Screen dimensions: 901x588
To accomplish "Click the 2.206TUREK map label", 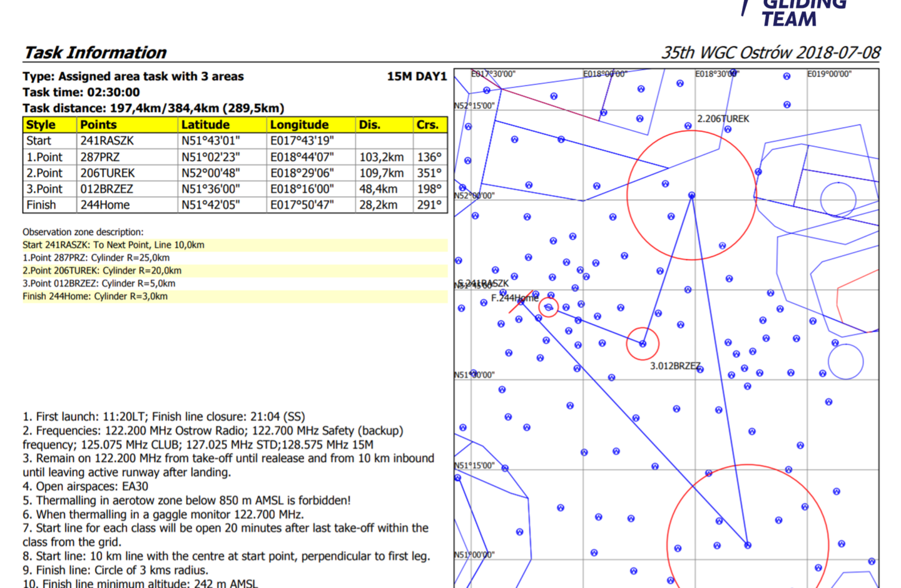I will (723, 119).
